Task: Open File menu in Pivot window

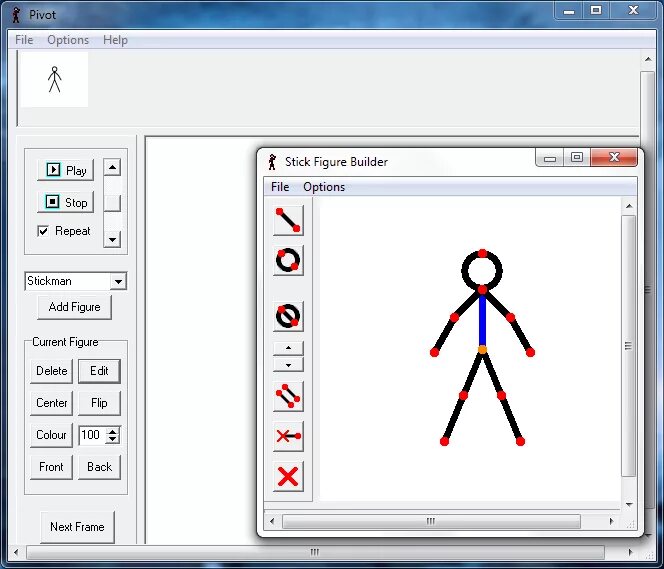Action: (24, 40)
